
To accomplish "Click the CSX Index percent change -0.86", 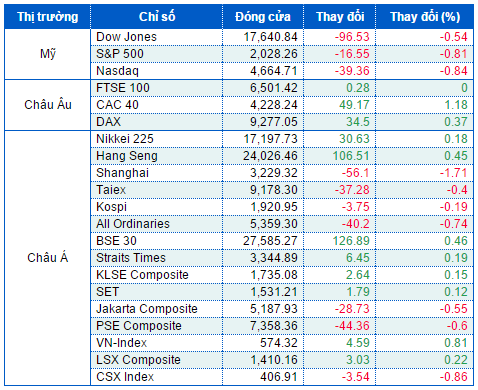I will click(x=453, y=377).
